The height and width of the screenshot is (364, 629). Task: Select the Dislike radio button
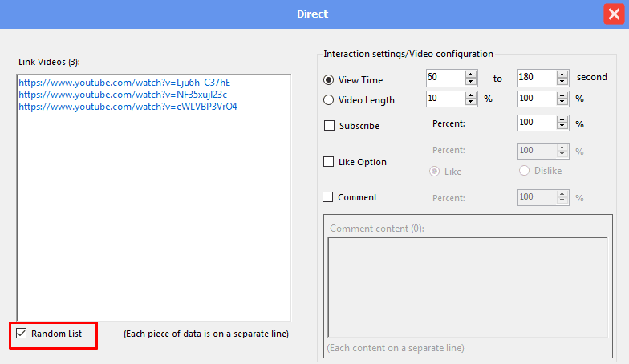(525, 170)
